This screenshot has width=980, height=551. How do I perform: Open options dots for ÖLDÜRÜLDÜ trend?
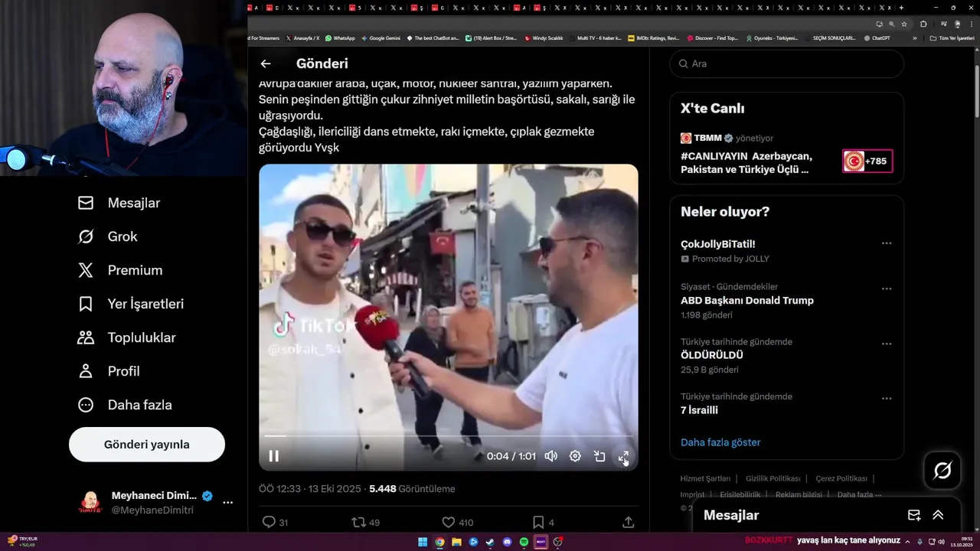coord(886,344)
